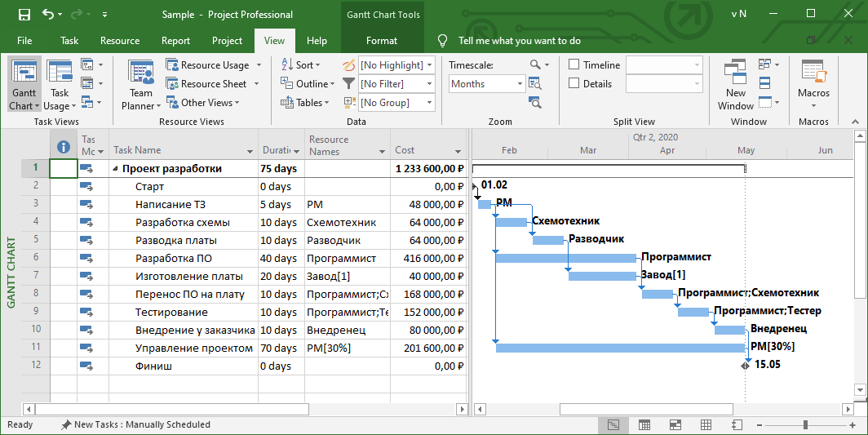Enable the Details checkbox
Screen dimensions: 868x435
click(x=574, y=84)
